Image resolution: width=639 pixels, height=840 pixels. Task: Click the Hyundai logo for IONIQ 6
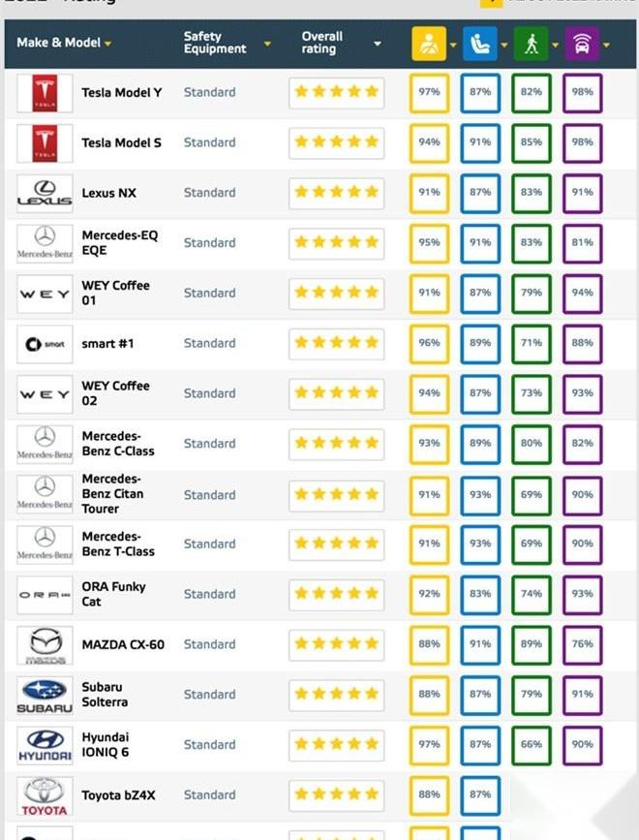pos(45,745)
